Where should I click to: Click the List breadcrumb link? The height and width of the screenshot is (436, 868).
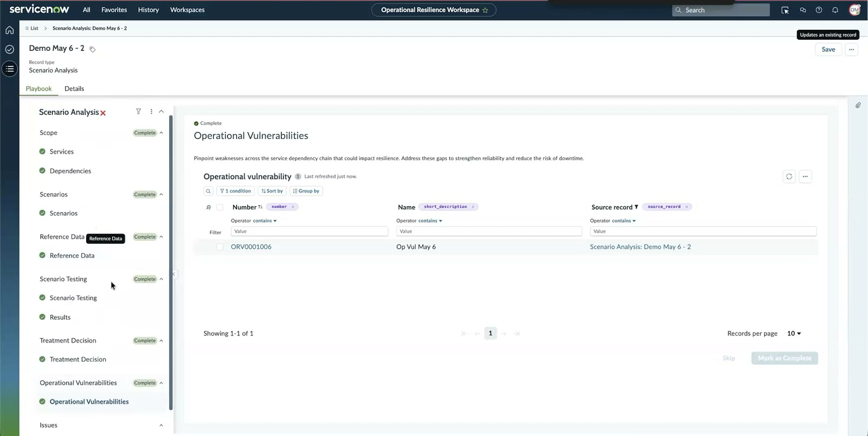click(x=34, y=28)
